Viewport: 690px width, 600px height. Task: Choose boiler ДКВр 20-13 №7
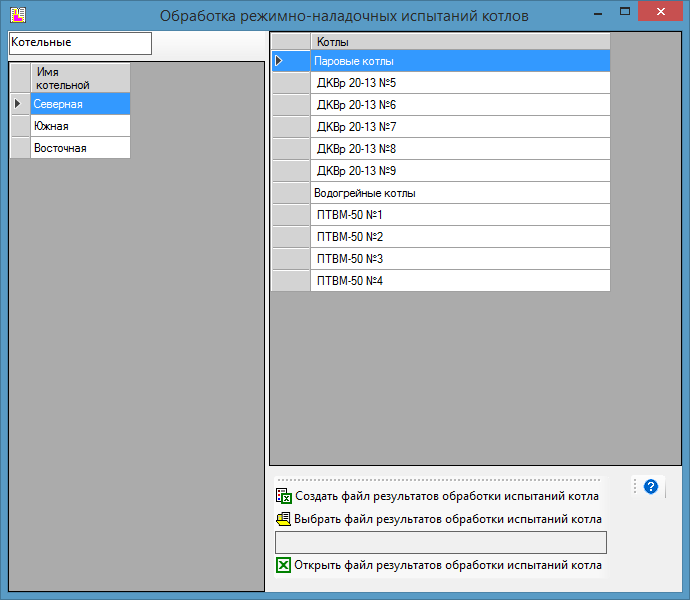pos(460,127)
